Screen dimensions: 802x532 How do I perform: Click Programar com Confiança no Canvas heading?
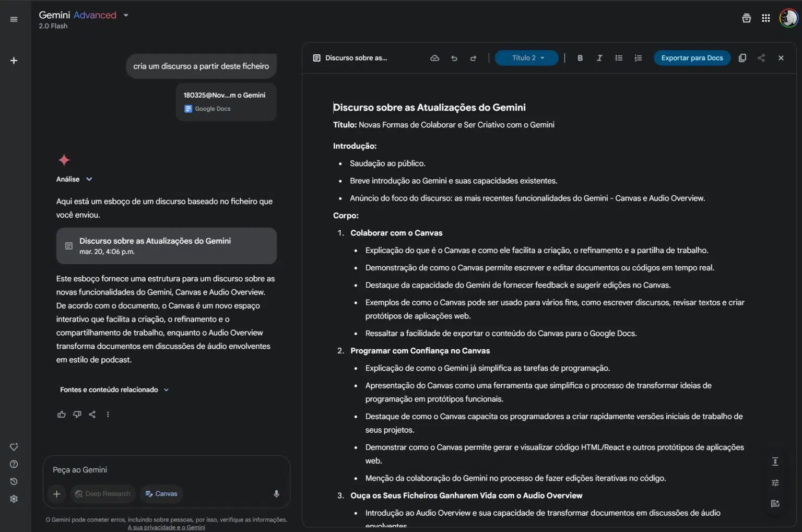420,351
